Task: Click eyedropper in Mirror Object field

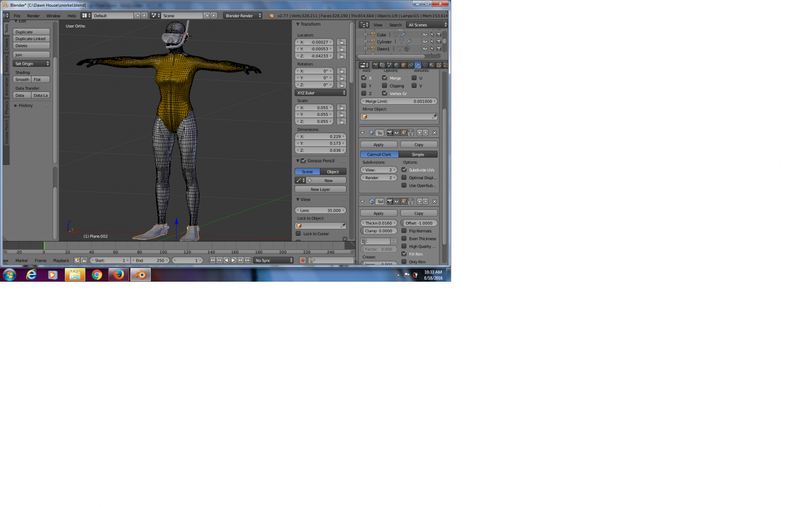Action: (x=434, y=117)
